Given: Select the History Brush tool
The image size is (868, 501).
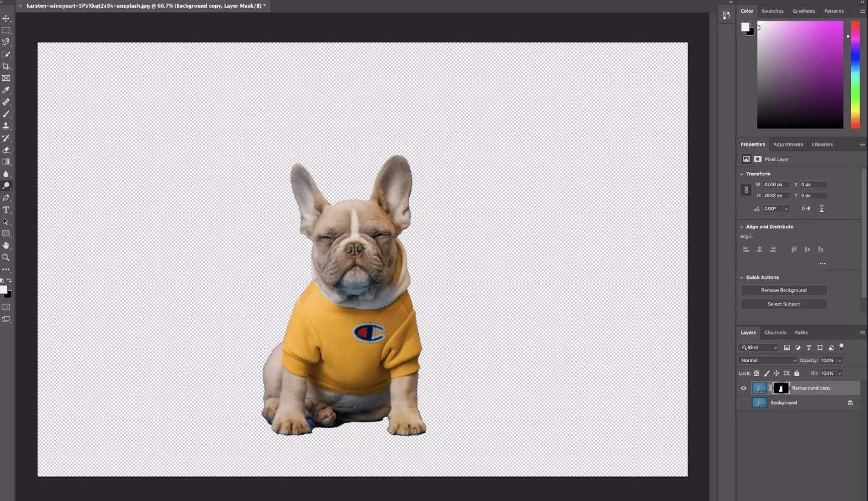Looking at the screenshot, I should 6,138.
